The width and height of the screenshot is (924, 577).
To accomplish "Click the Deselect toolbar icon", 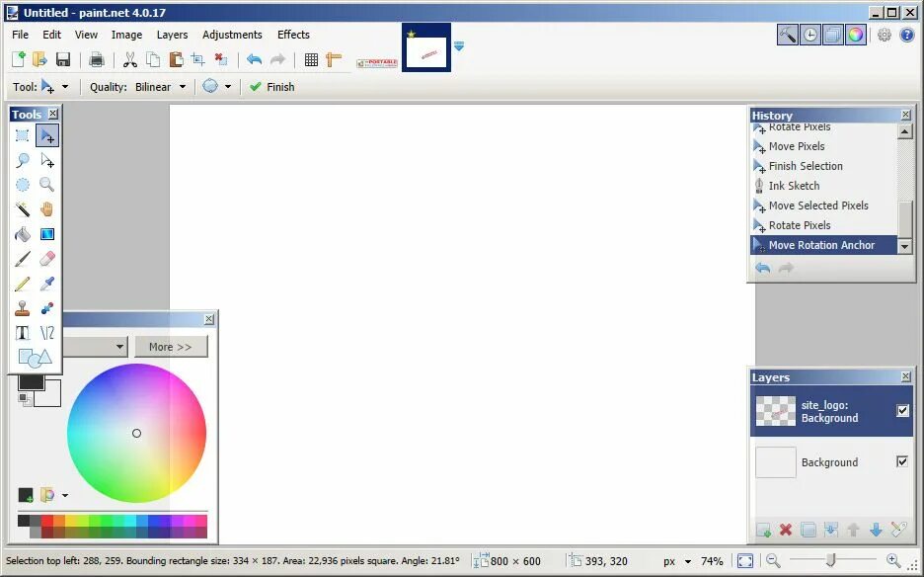I will tap(221, 59).
